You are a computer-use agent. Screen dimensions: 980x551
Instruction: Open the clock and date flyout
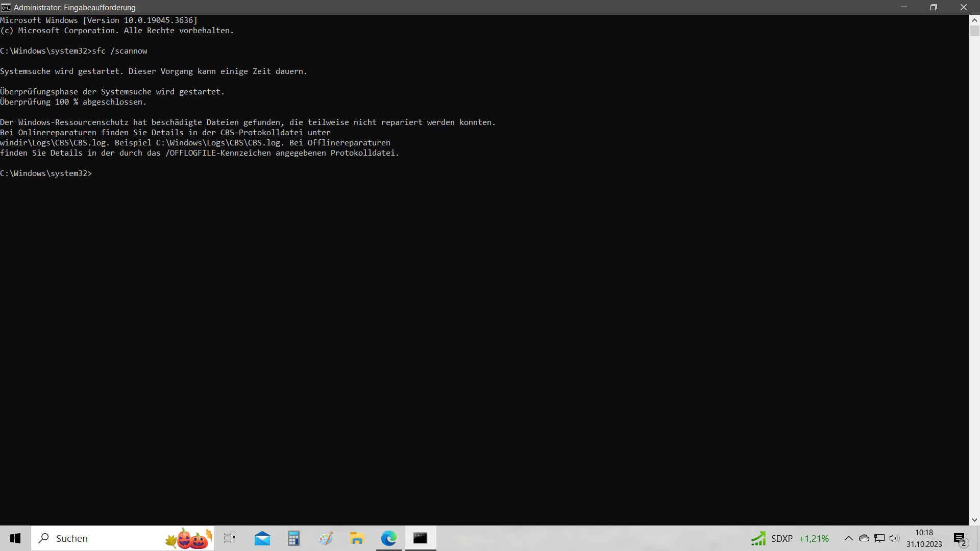pos(924,538)
